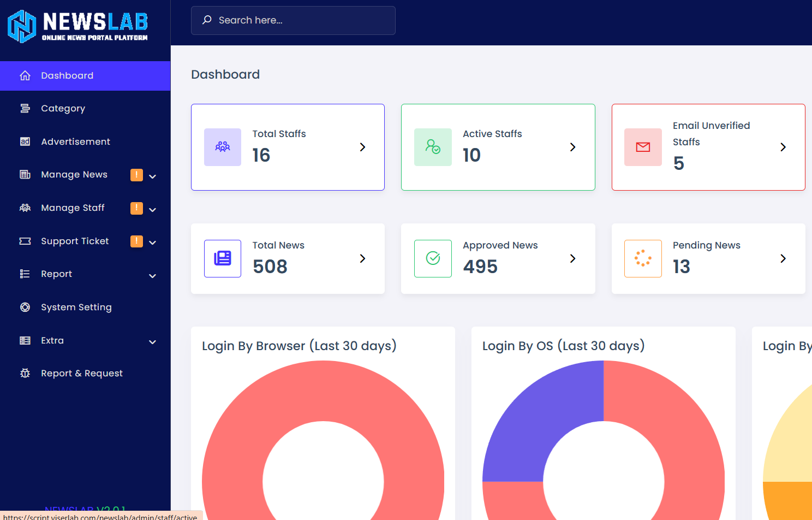
Task: Click the Login By OS chart title
Action: point(564,346)
